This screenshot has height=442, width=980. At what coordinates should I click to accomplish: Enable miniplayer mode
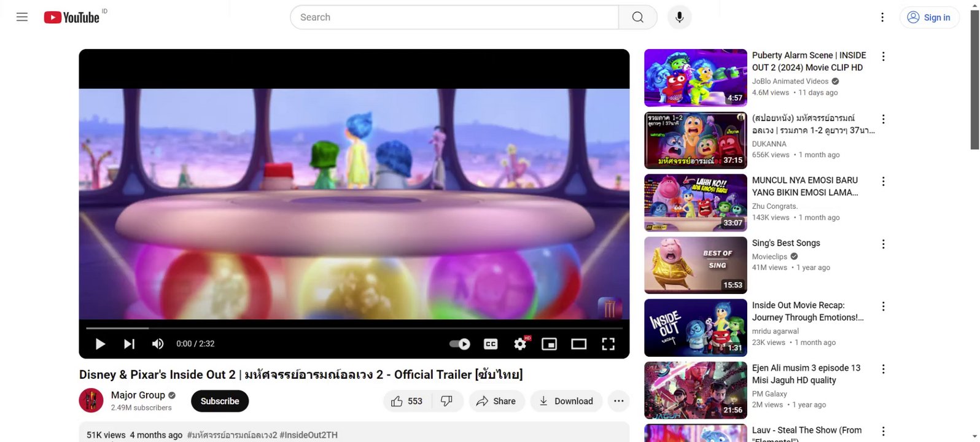(x=549, y=344)
